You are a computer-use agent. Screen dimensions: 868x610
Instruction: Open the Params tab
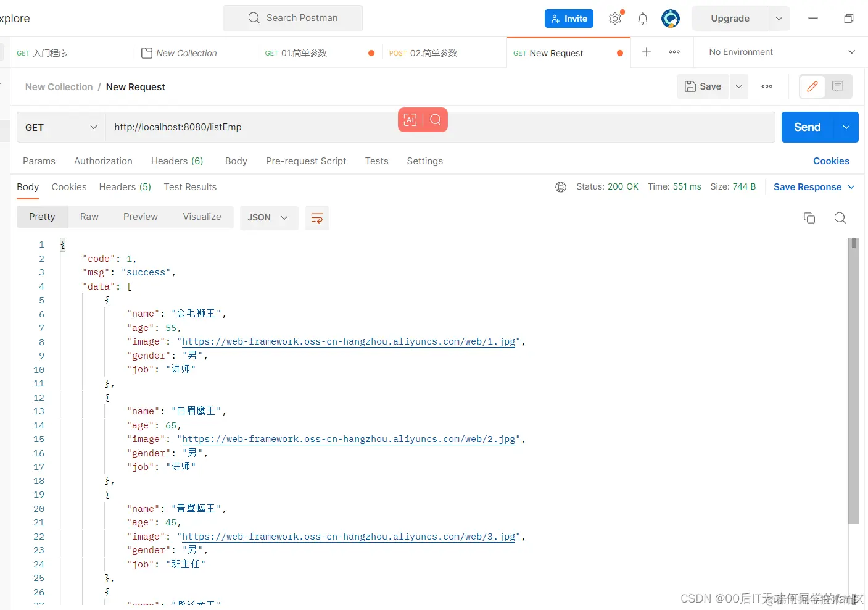click(39, 161)
